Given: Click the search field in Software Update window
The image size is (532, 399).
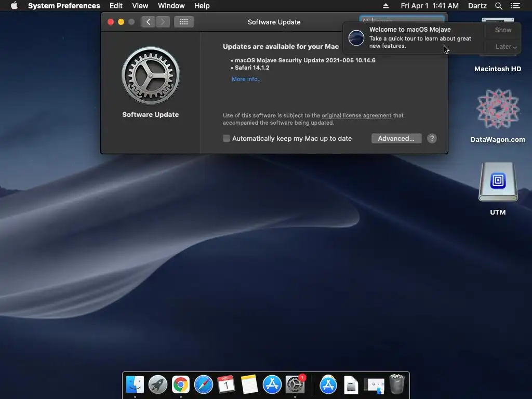Looking at the screenshot, I should (402, 19).
